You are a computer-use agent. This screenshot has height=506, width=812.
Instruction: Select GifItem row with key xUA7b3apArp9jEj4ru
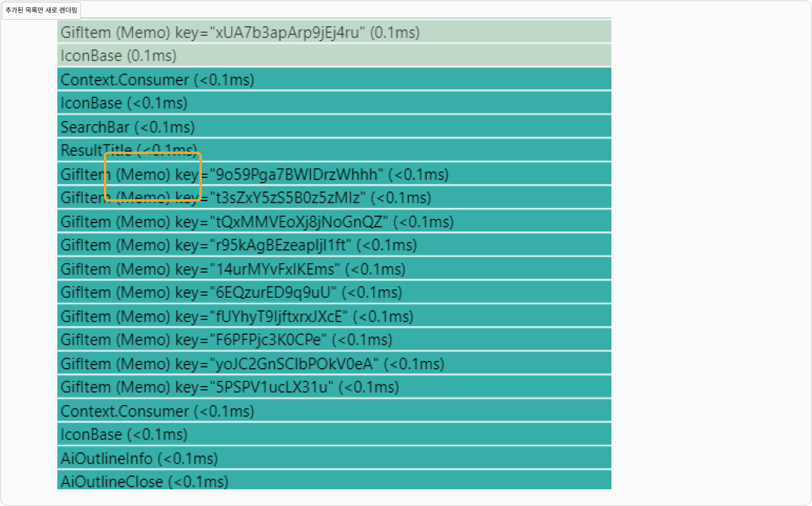[x=334, y=32]
